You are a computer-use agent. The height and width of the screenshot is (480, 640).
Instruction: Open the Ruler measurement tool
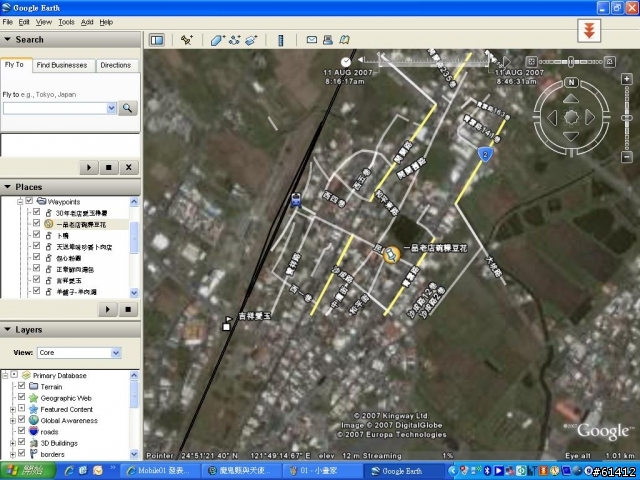click(281, 40)
